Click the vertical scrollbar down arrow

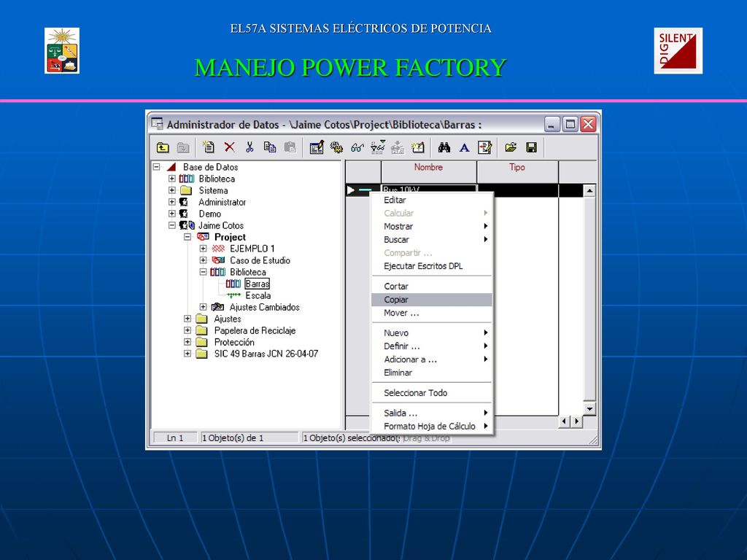coord(589,408)
